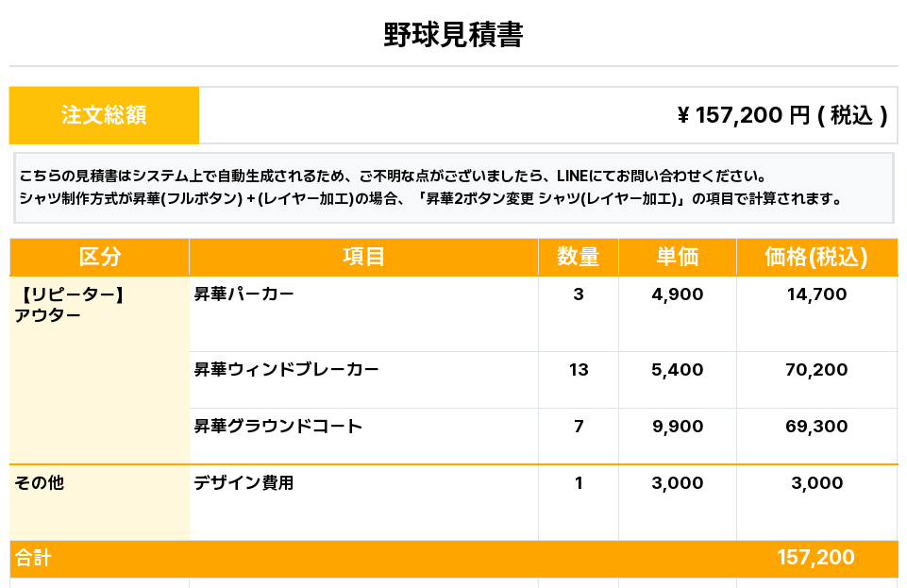The width and height of the screenshot is (907, 588).
Task: Select the 区分 column header
Action: click(99, 257)
